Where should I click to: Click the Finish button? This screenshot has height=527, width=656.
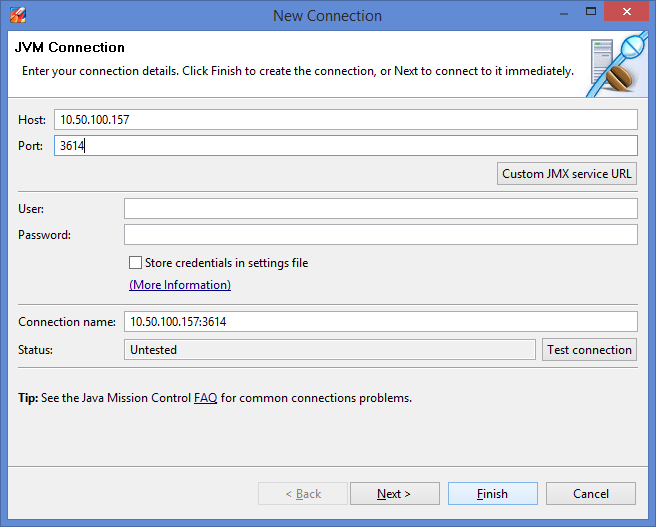(x=492, y=494)
